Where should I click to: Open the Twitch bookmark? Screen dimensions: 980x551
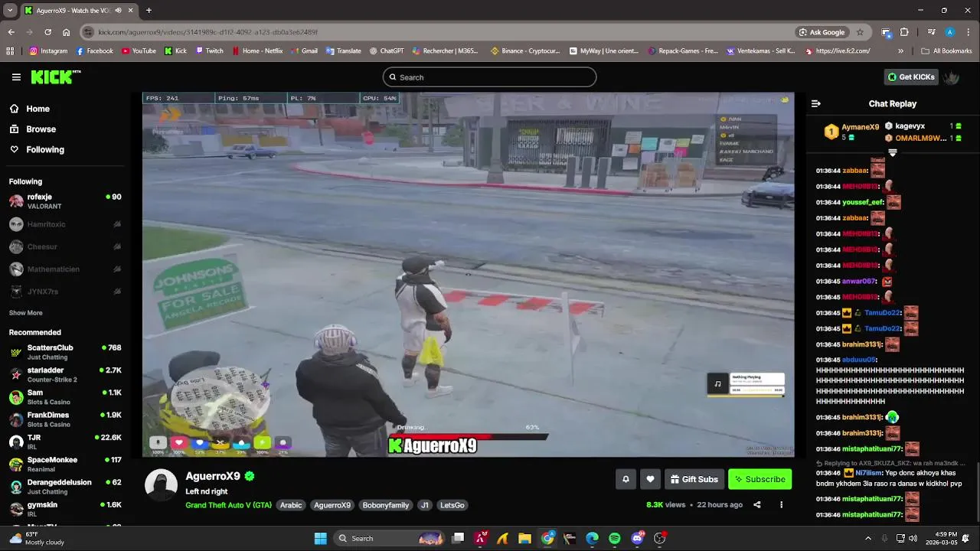(209, 51)
